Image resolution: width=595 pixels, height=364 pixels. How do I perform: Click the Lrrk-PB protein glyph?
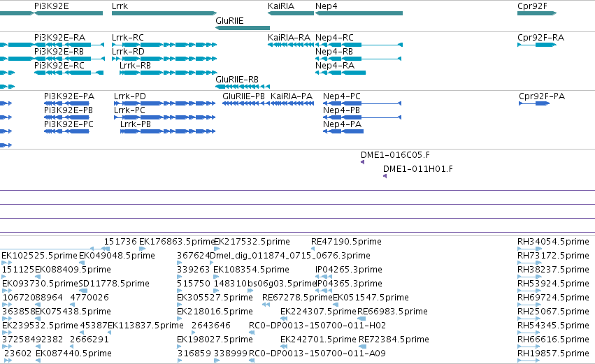(x=168, y=131)
